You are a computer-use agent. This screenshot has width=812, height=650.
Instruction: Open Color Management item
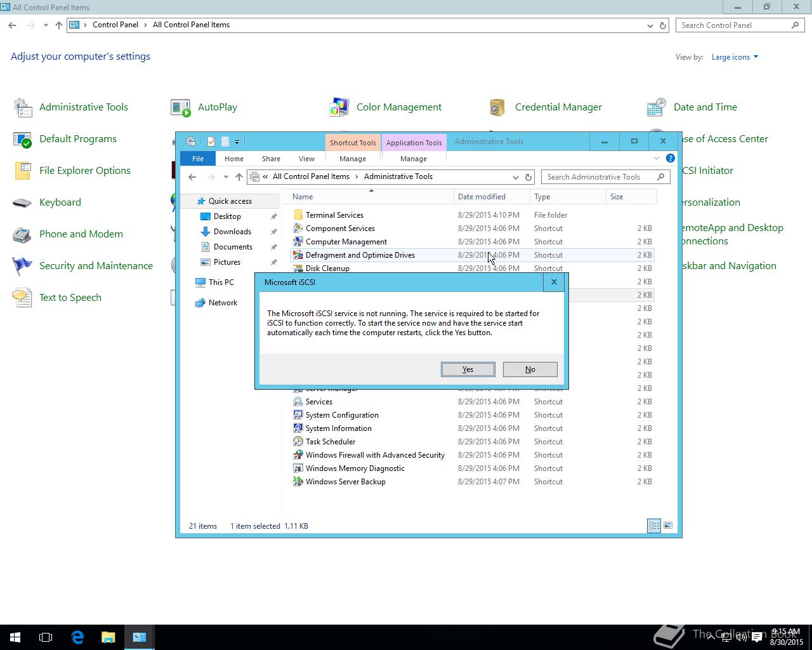[386, 107]
